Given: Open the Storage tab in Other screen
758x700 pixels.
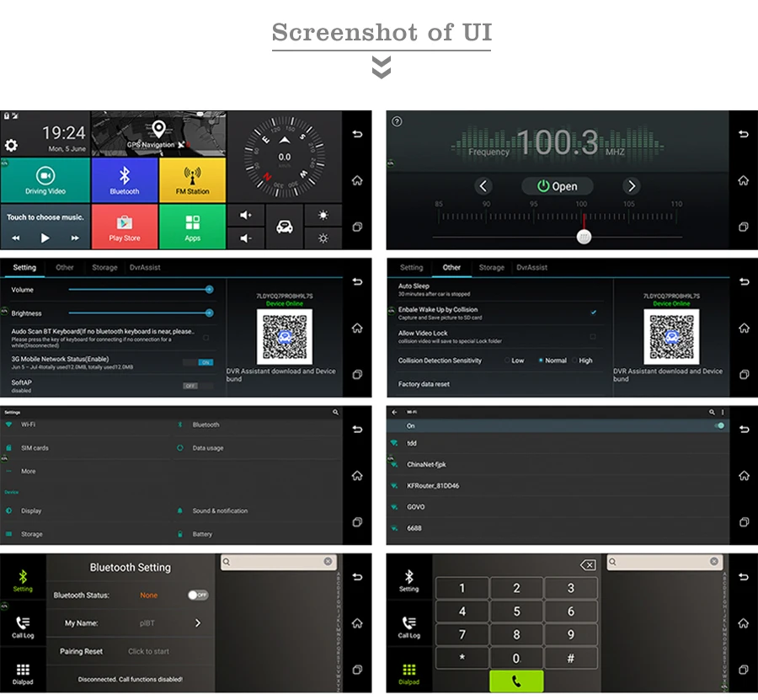Looking at the screenshot, I should point(492,267).
